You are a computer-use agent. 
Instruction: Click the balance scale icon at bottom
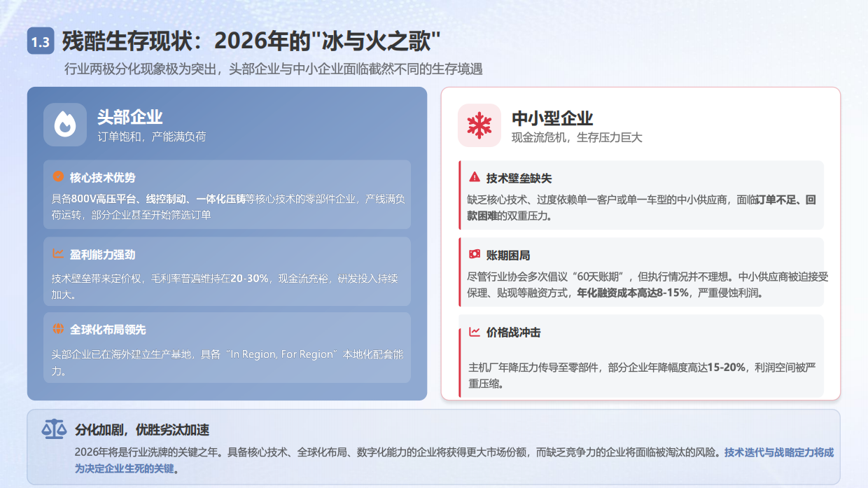click(55, 429)
